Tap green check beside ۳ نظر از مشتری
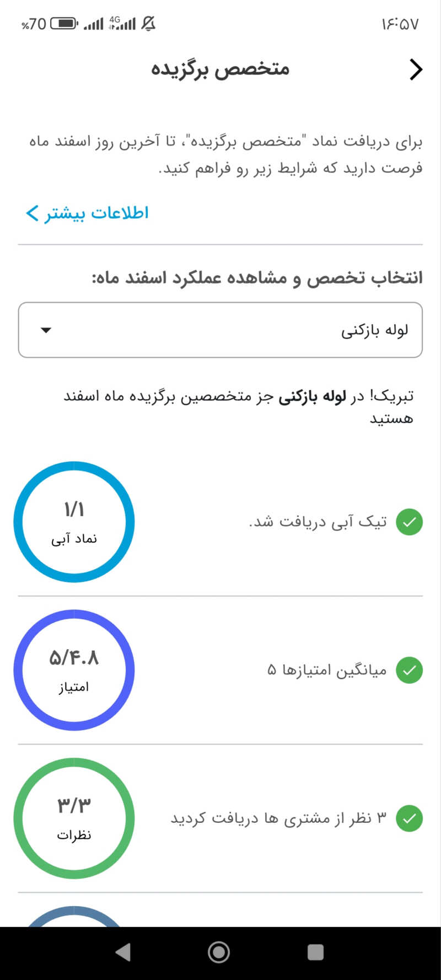The width and height of the screenshot is (441, 980). pos(409,818)
